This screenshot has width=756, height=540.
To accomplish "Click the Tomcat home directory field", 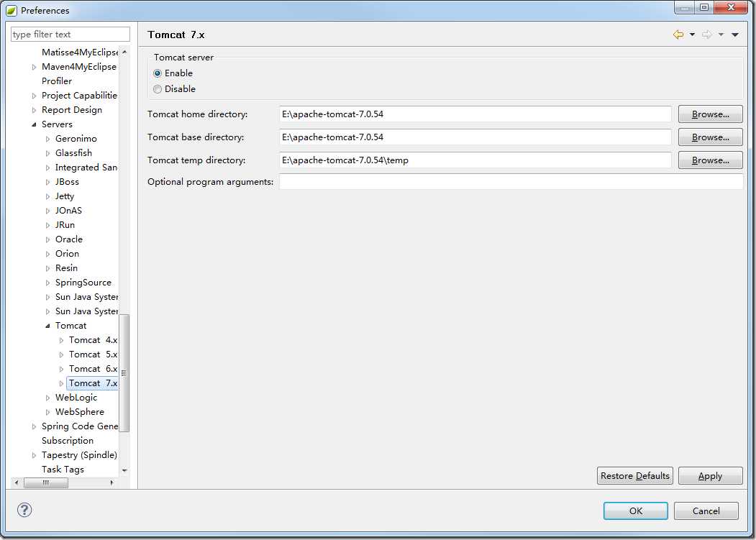I will (x=475, y=114).
